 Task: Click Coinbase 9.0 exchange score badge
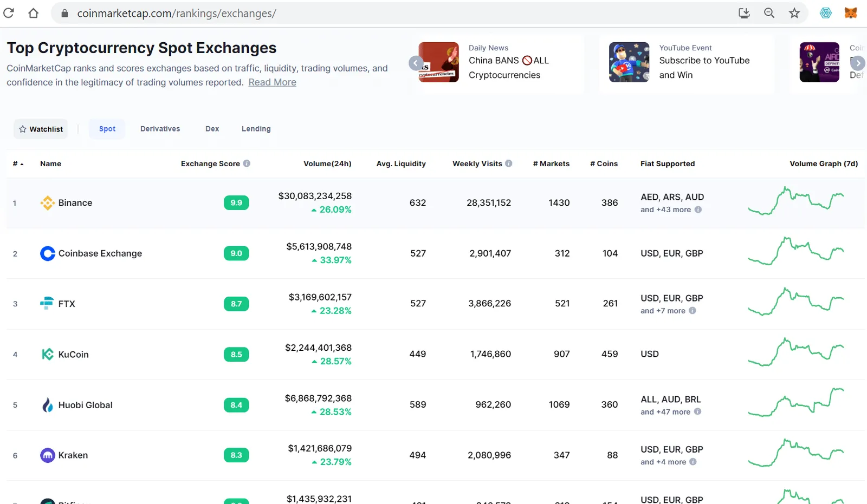[236, 253]
